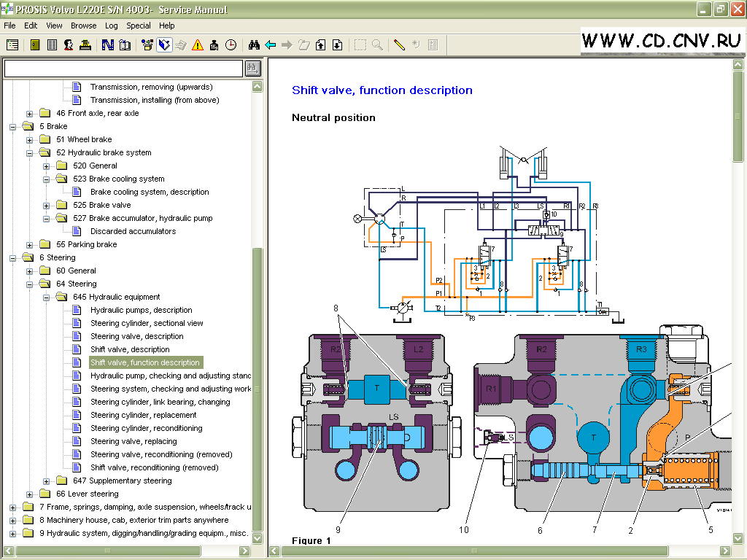
Task: Open Transmission, installing (from above)
Action: pyautogui.click(x=155, y=100)
